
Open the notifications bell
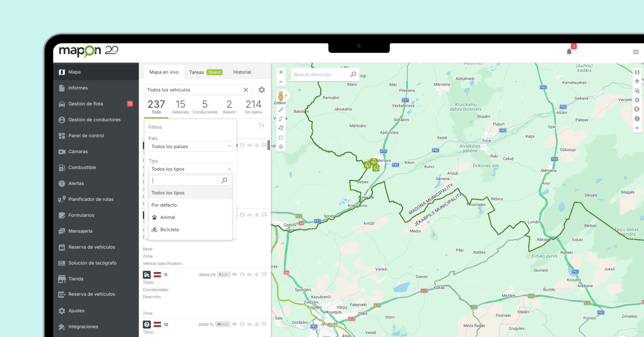click(x=569, y=52)
